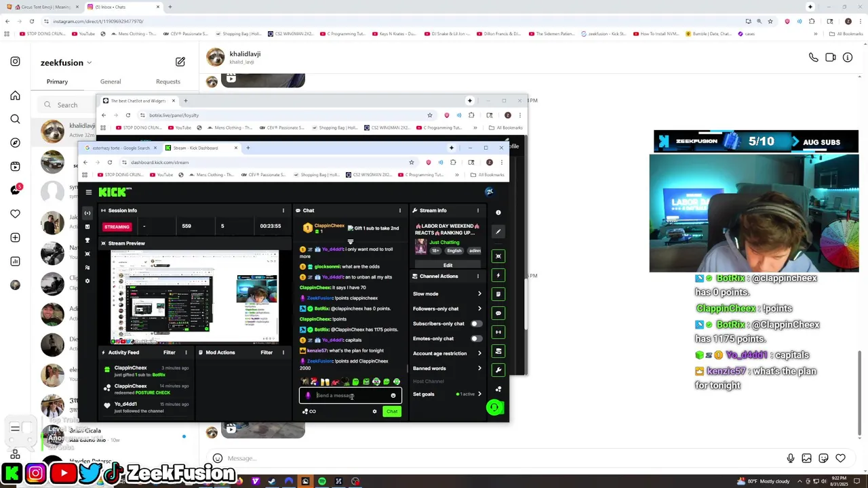868x488 pixels.
Task: Click the wrench icon in Kick right rail
Action: click(498, 370)
